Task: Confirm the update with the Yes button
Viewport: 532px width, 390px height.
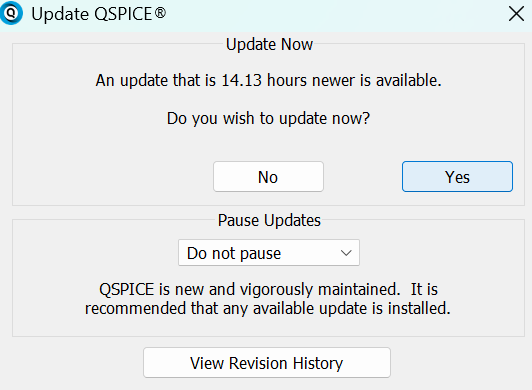Action: [457, 177]
